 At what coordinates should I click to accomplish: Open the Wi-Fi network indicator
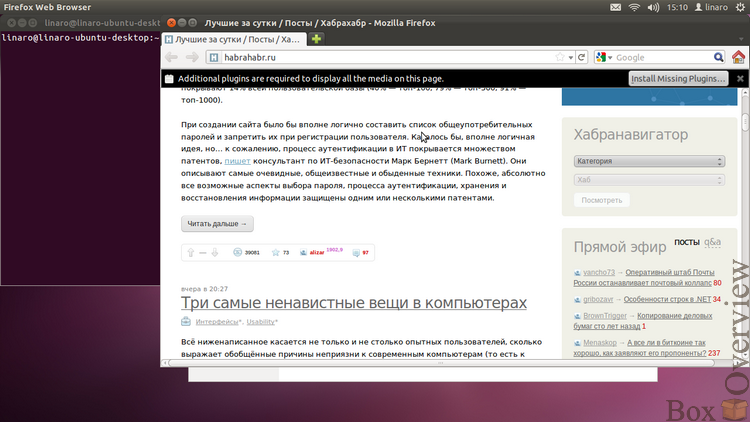pos(634,7)
